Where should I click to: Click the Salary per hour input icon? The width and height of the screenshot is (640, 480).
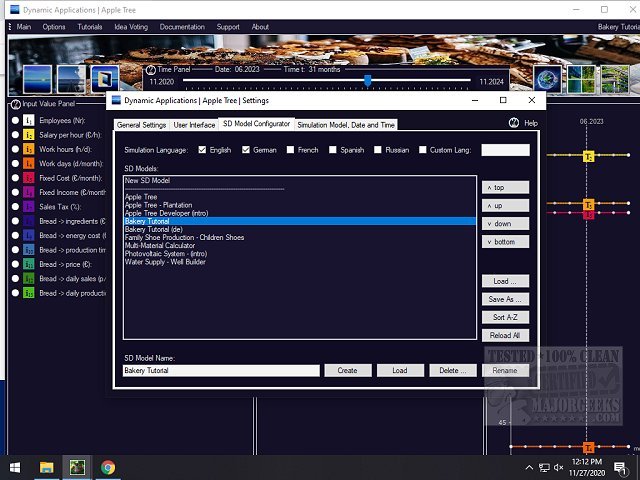point(29,135)
